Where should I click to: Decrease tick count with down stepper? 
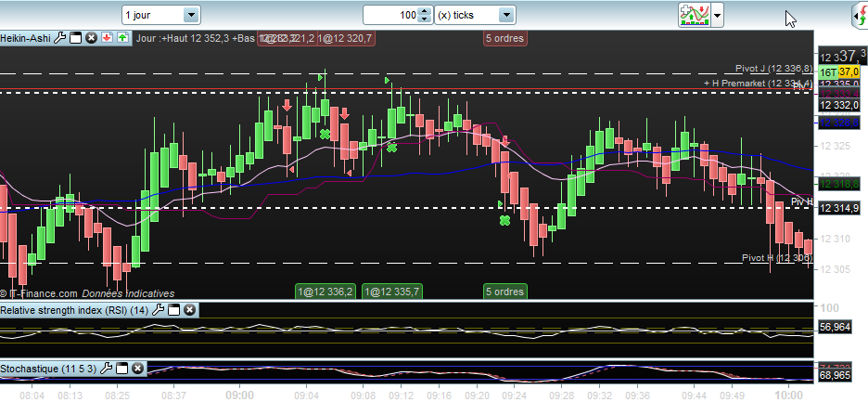pyautogui.click(x=425, y=19)
